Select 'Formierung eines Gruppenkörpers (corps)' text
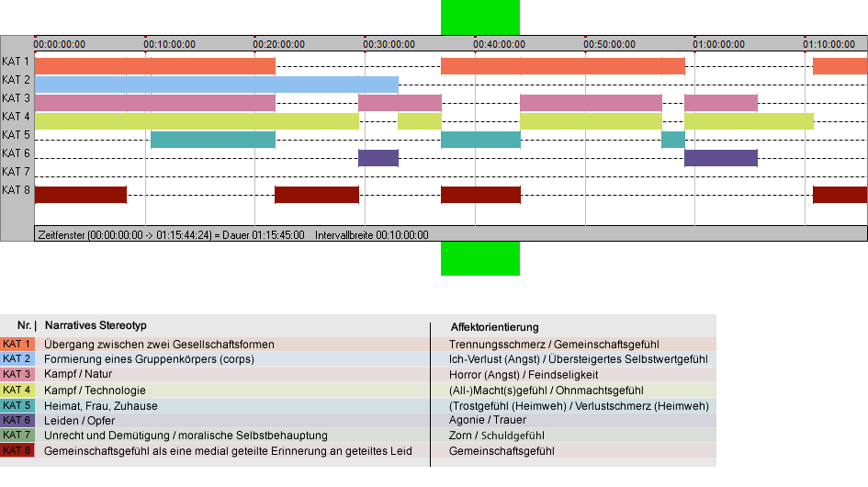868x487 pixels. pyautogui.click(x=150, y=359)
